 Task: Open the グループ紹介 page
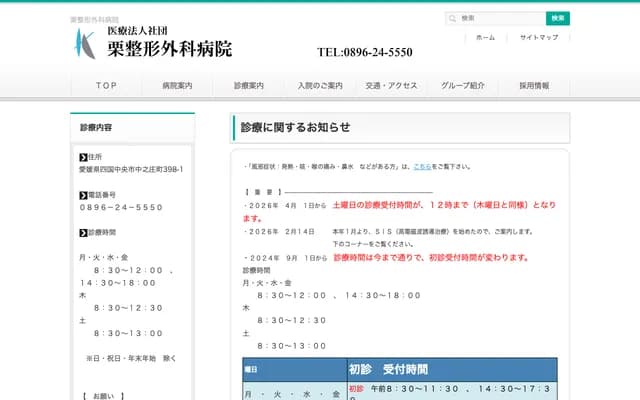click(463, 86)
